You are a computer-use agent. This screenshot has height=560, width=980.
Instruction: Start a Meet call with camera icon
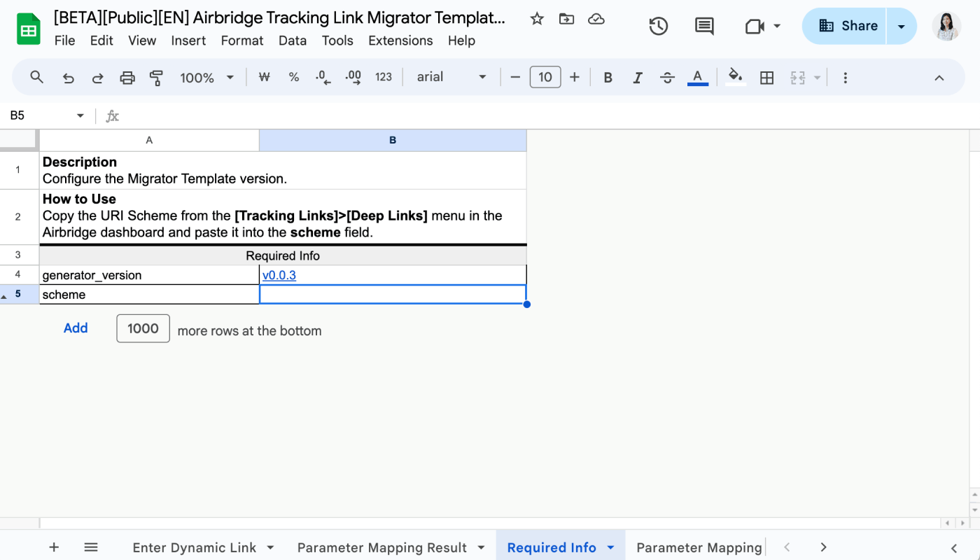tap(754, 27)
